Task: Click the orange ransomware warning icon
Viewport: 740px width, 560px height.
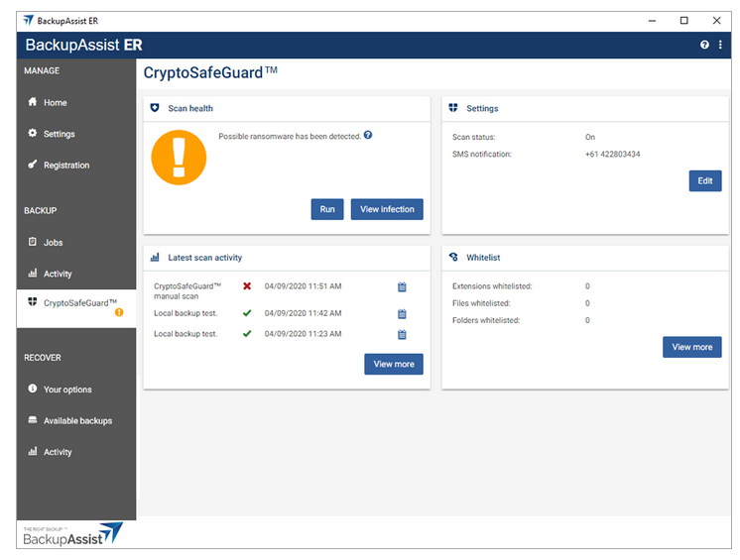Action: pyautogui.click(x=179, y=158)
